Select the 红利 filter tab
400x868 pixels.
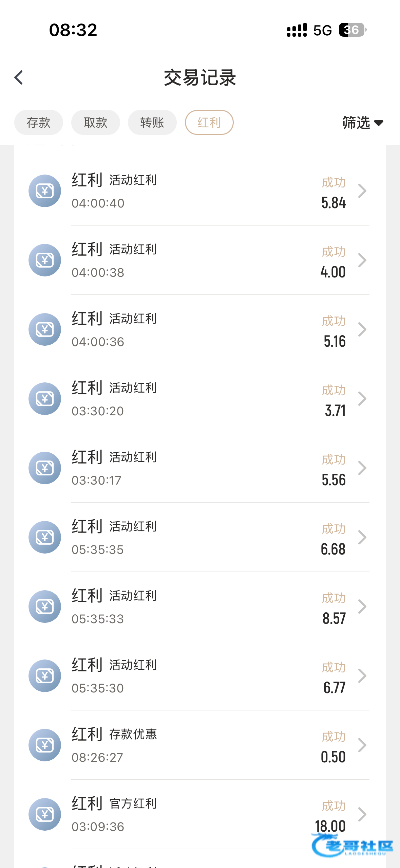[x=209, y=123]
